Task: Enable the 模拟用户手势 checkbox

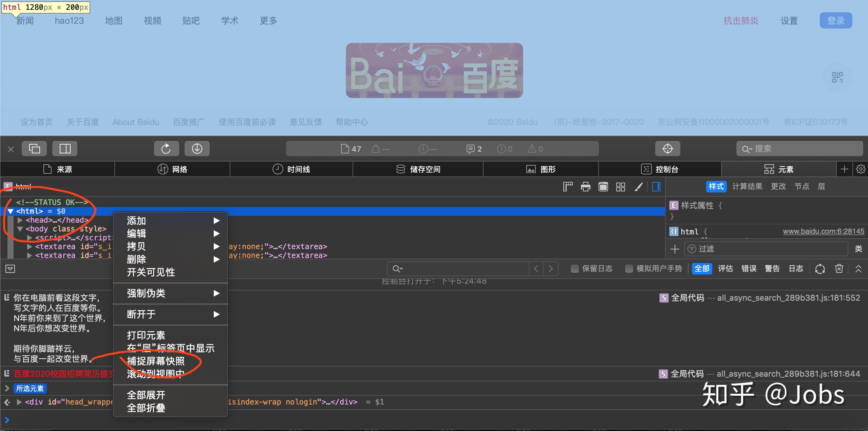Action: 629,269
